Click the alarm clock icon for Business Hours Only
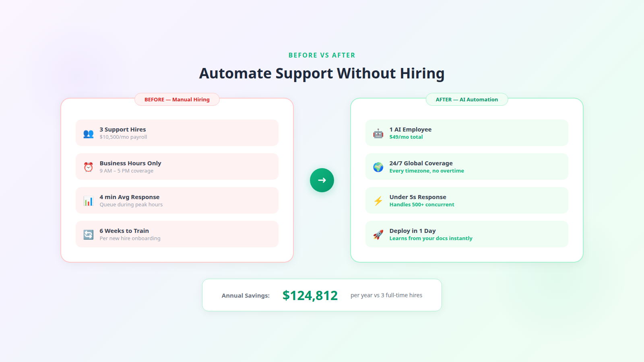 (89, 167)
